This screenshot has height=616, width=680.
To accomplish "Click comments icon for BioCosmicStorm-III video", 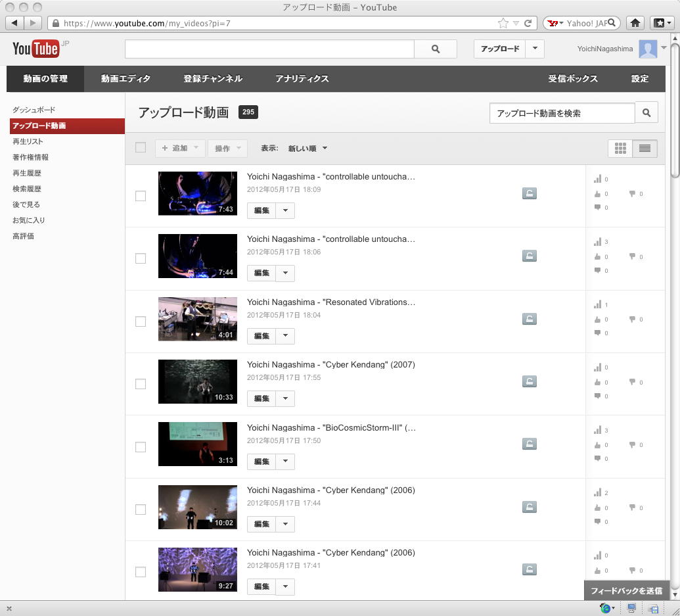I will 598,458.
